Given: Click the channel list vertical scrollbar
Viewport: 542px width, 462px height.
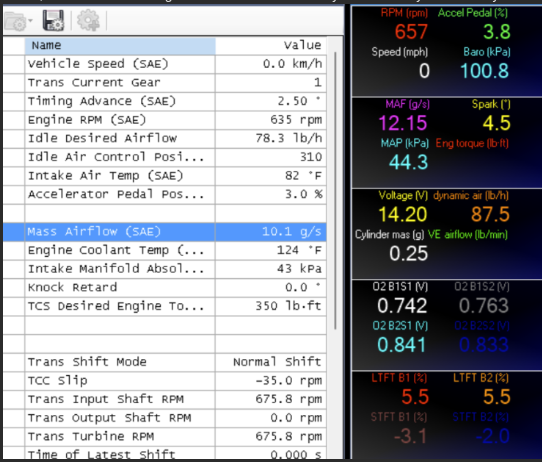Looking at the screenshot, I should [x=335, y=190].
